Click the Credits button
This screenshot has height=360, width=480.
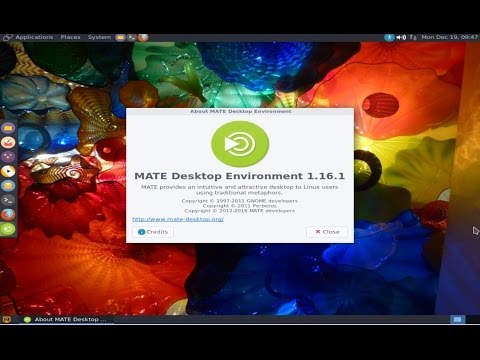[x=153, y=232]
